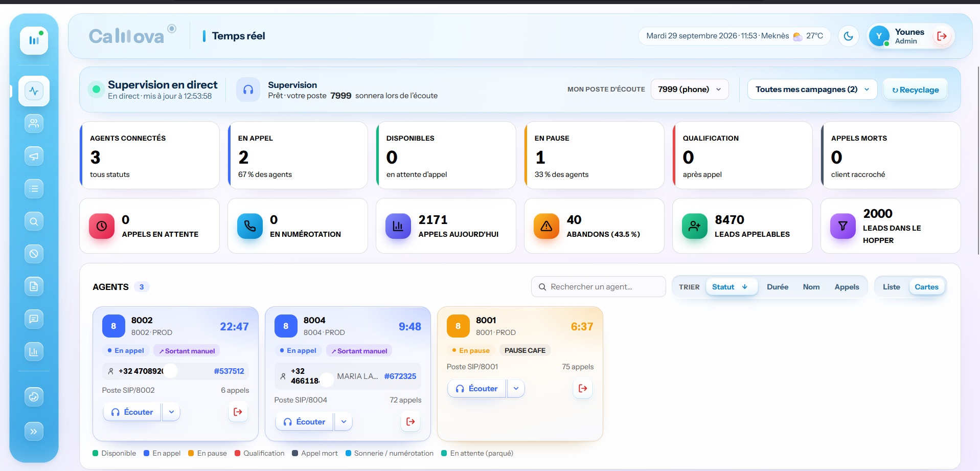Open the blocked numbers sidebar icon

(x=34, y=254)
